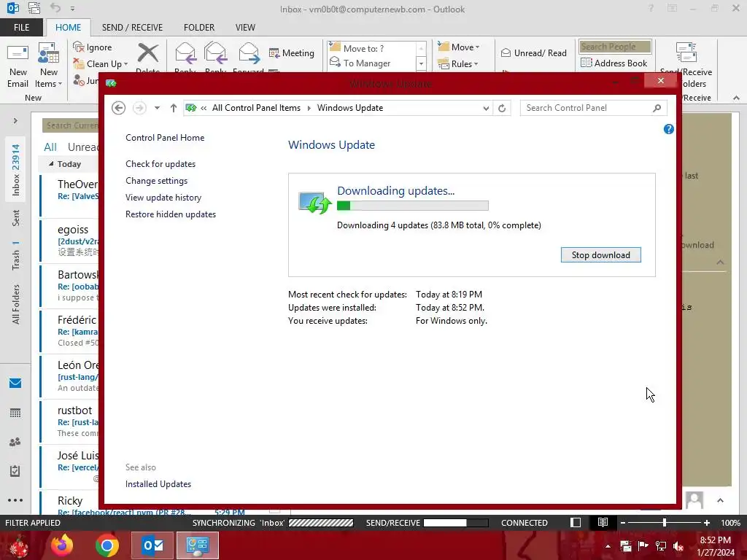Click 'Check for updates' link
Image resolution: width=747 pixels, height=560 pixels.
coord(160,164)
